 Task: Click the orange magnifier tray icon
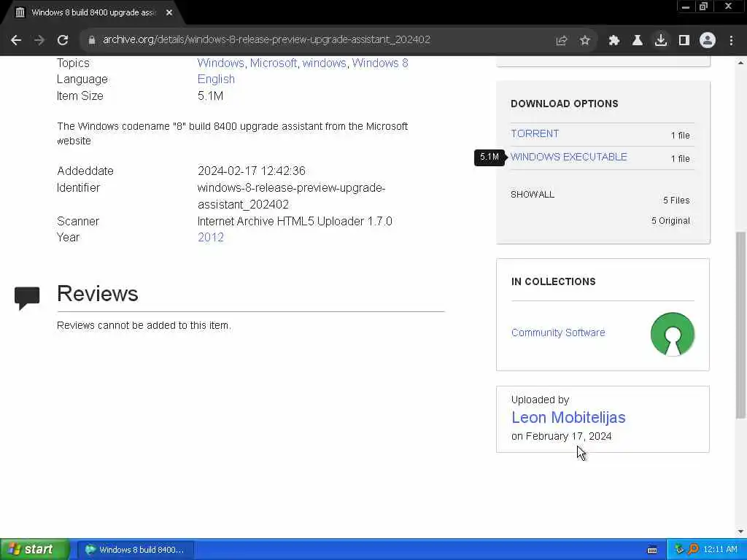click(x=693, y=550)
